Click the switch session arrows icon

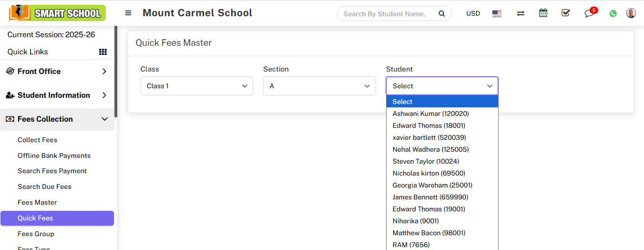[x=521, y=13]
